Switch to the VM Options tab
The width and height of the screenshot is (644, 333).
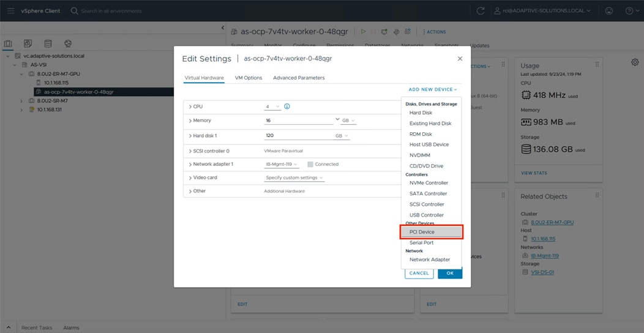[249, 78]
